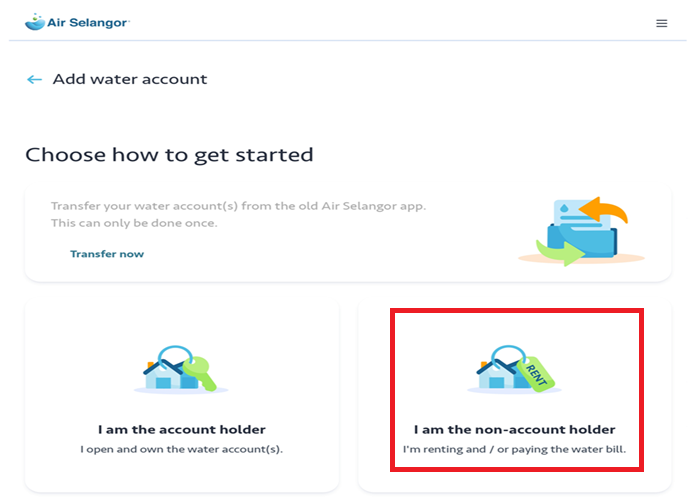Select the house with RENT tag icon
The width and height of the screenshot is (700, 500).
[x=514, y=369]
